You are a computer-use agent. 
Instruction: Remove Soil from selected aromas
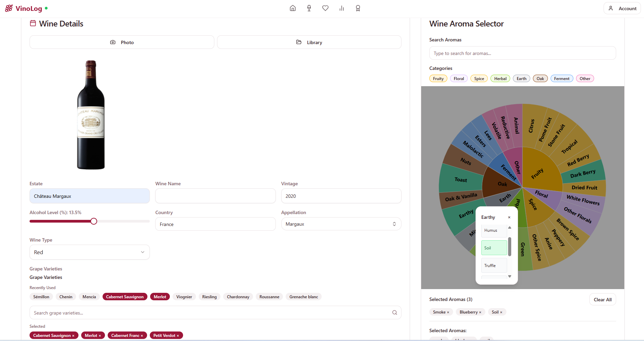pos(501,312)
